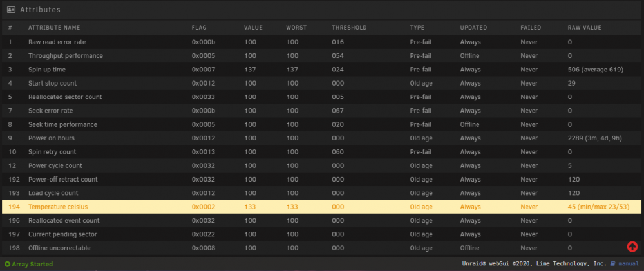Click raw value 5 for Power cycle count
This screenshot has height=271, width=644.
(x=570, y=165)
